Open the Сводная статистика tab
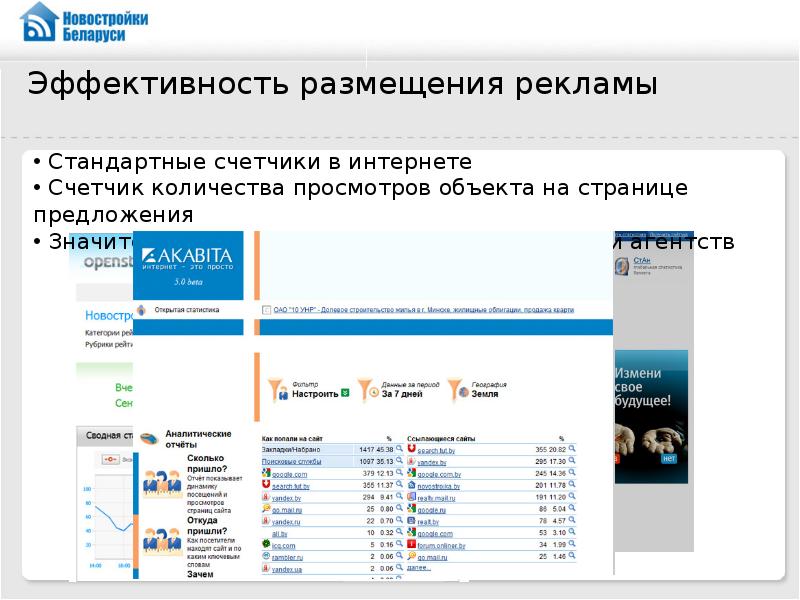This screenshot has height=600, width=800. coord(104,436)
